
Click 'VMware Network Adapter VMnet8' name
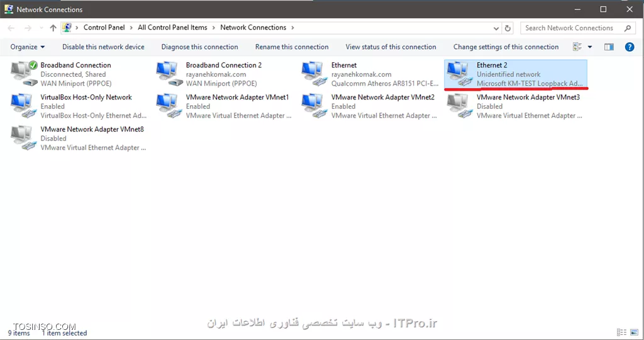pos(92,129)
